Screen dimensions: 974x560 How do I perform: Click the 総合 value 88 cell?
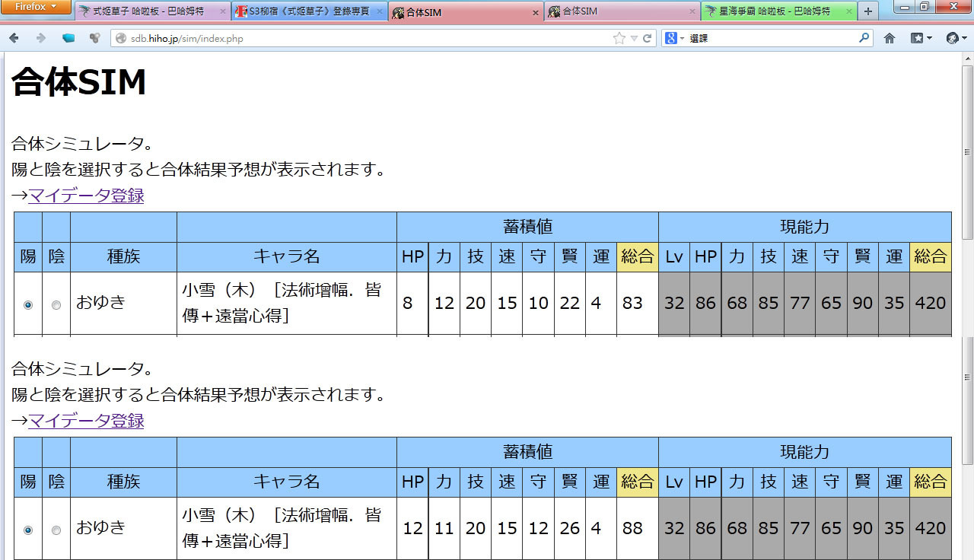638,529
